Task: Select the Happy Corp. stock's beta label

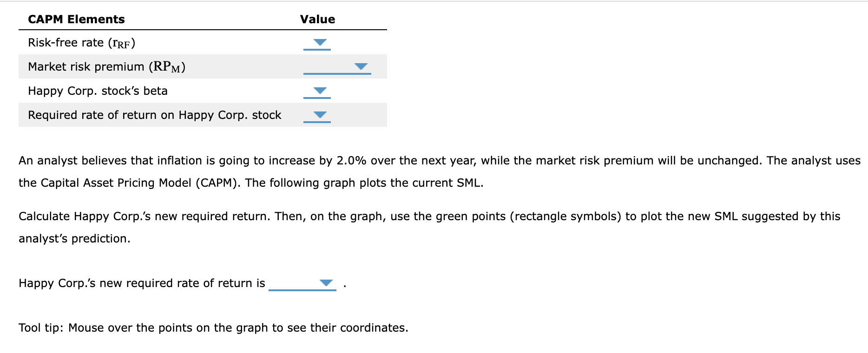Action: (x=98, y=91)
